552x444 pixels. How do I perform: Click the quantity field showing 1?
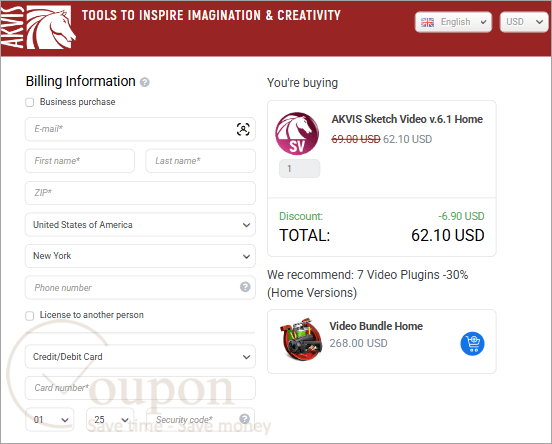point(300,169)
